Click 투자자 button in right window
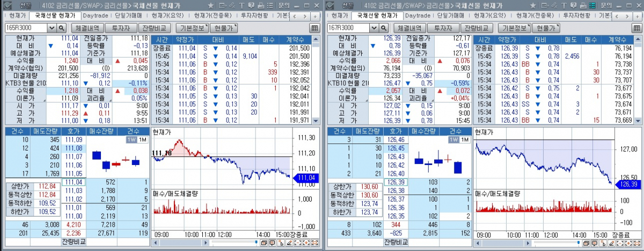The width and height of the screenshot is (644, 251). pyautogui.click(x=442, y=28)
